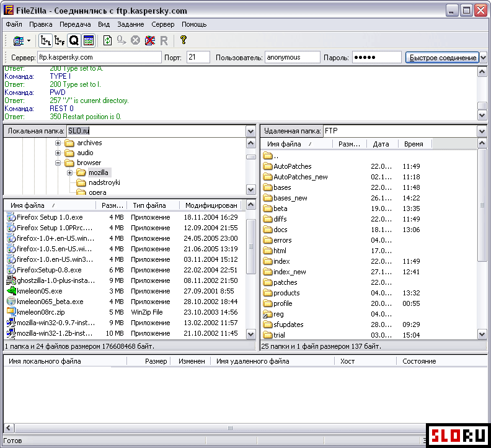Select the bases remote folder icon
Viewport: 491px width, 448px height.
click(268, 187)
